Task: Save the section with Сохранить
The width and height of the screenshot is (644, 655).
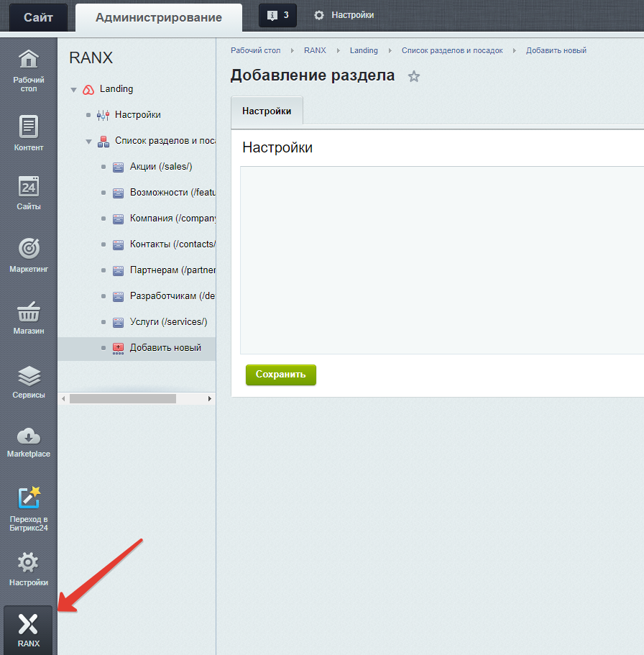Action: pyautogui.click(x=280, y=375)
